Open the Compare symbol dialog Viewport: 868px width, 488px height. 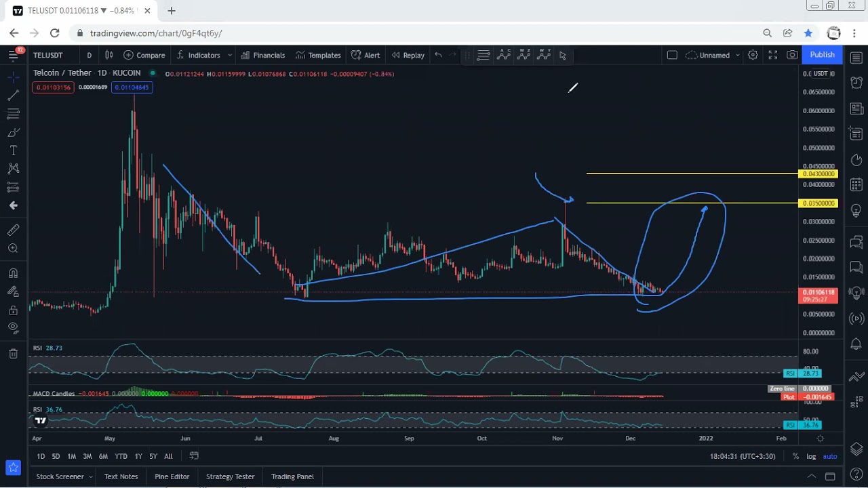pos(144,55)
